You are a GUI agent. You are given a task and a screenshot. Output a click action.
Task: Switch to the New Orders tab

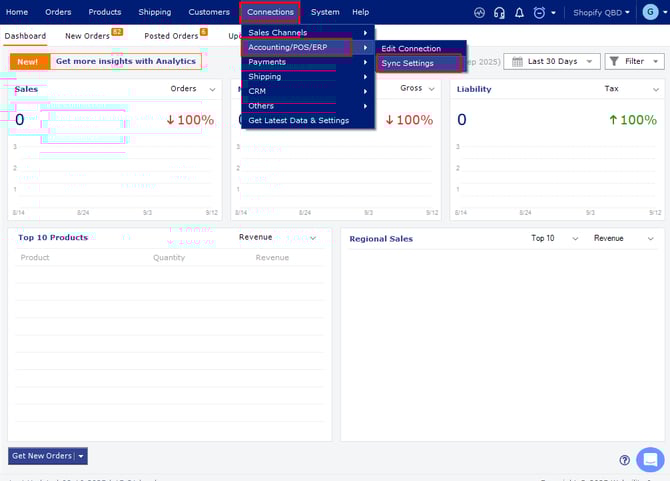[88, 36]
